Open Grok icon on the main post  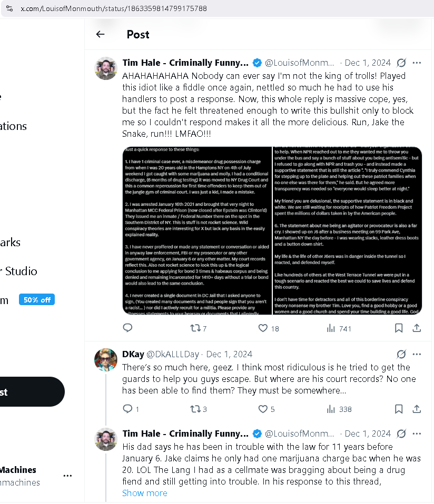(401, 63)
